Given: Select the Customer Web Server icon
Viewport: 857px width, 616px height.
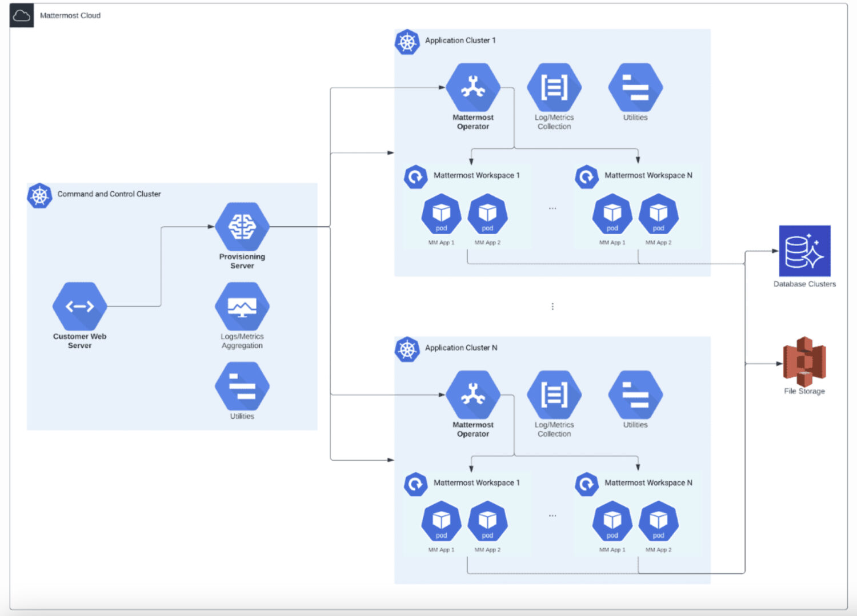Looking at the screenshot, I should pos(79,307).
